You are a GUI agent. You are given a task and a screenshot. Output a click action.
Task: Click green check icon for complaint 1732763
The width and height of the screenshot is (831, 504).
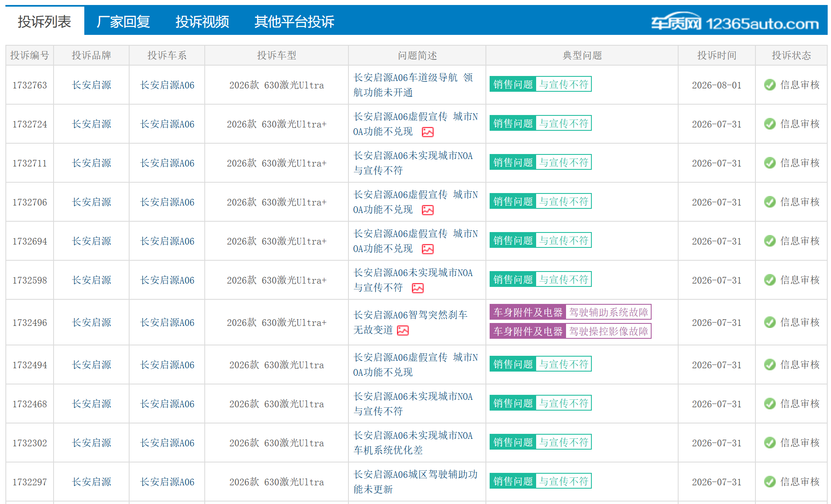click(770, 85)
